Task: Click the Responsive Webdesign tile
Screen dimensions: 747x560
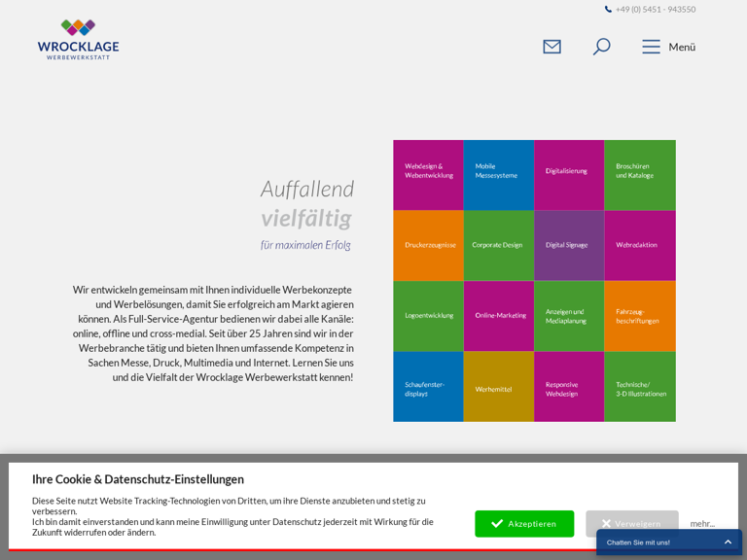Action: [x=569, y=387]
